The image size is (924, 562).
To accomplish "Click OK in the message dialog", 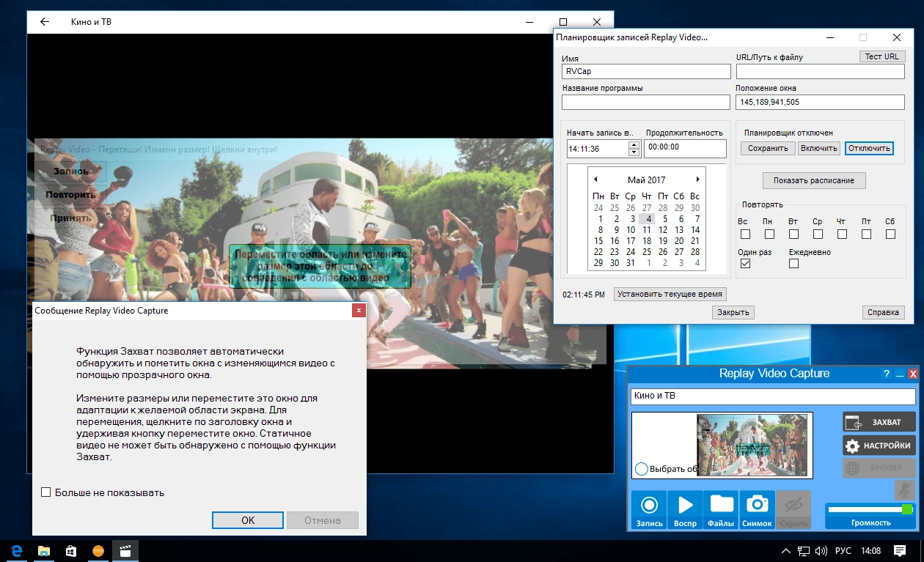I will (x=248, y=520).
